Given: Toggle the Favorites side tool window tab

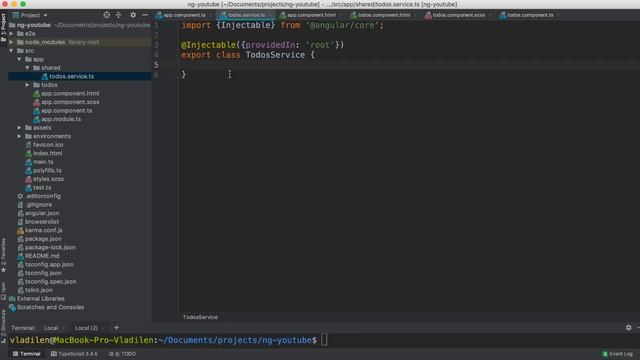Looking at the screenshot, I should (x=3, y=255).
